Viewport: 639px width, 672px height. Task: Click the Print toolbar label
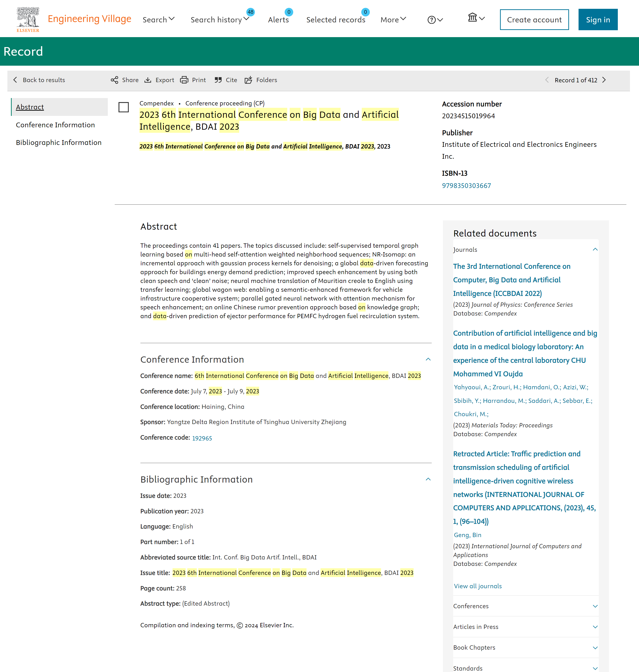[199, 80]
